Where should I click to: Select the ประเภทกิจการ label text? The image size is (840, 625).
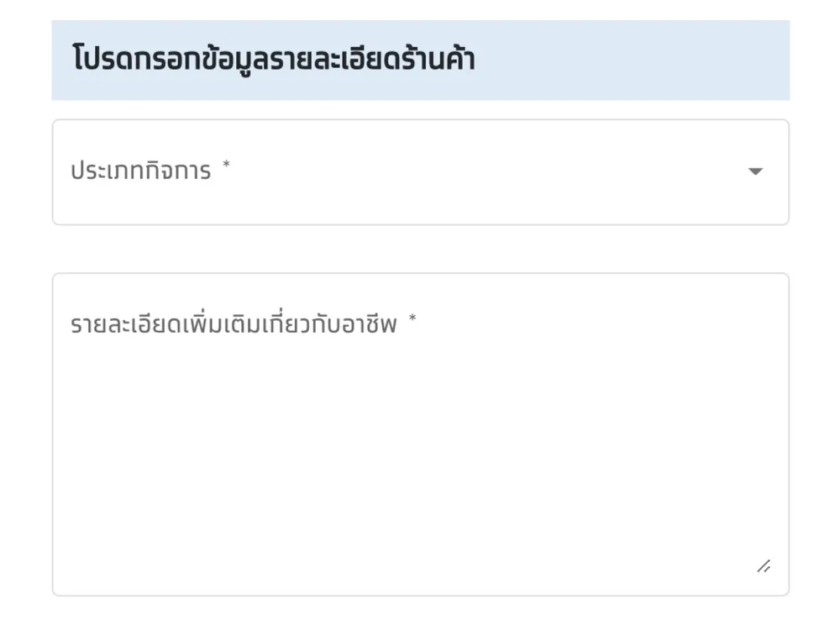[141, 171]
